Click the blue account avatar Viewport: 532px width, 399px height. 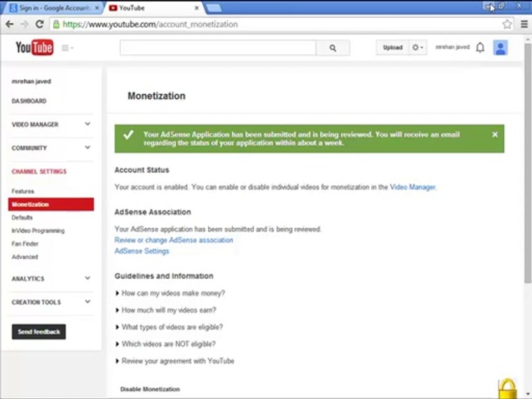pyautogui.click(x=500, y=48)
